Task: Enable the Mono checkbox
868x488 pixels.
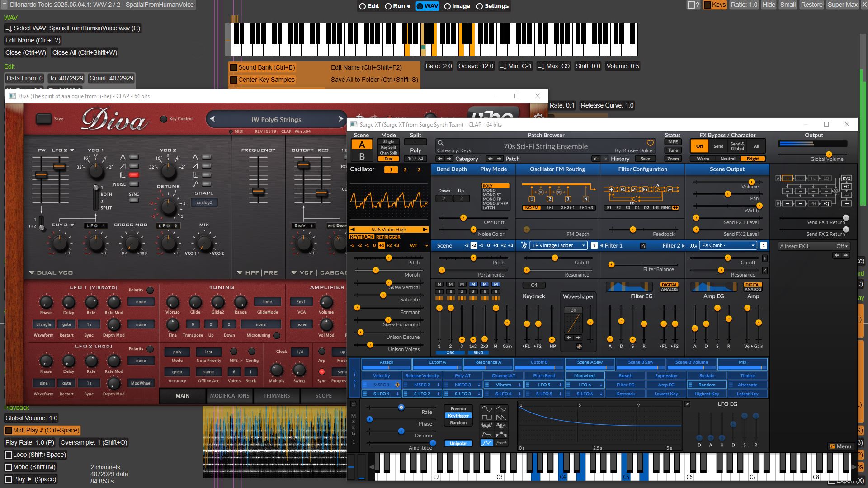Action: pos(9,467)
